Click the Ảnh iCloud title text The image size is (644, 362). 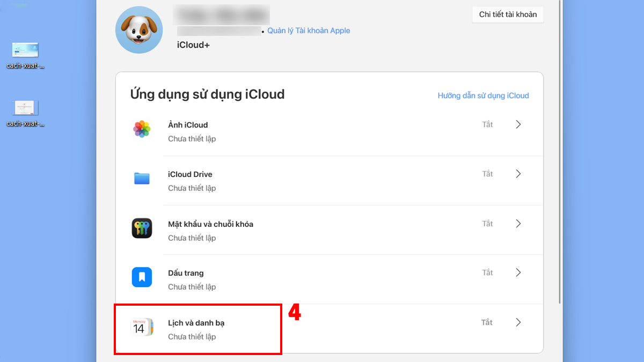[x=188, y=125]
